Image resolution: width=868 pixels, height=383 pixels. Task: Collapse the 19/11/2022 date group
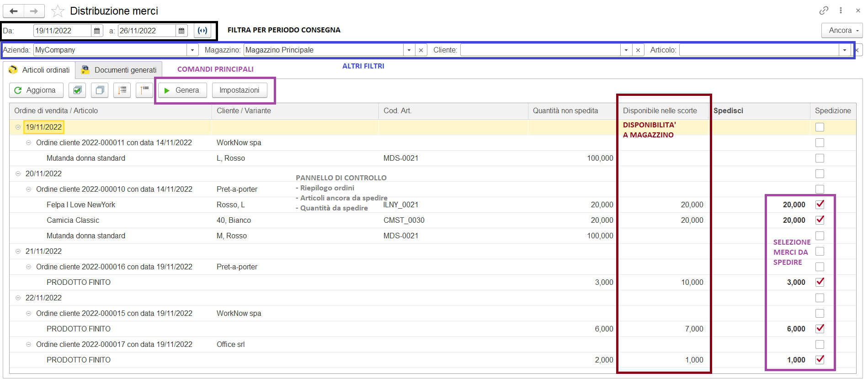click(18, 127)
